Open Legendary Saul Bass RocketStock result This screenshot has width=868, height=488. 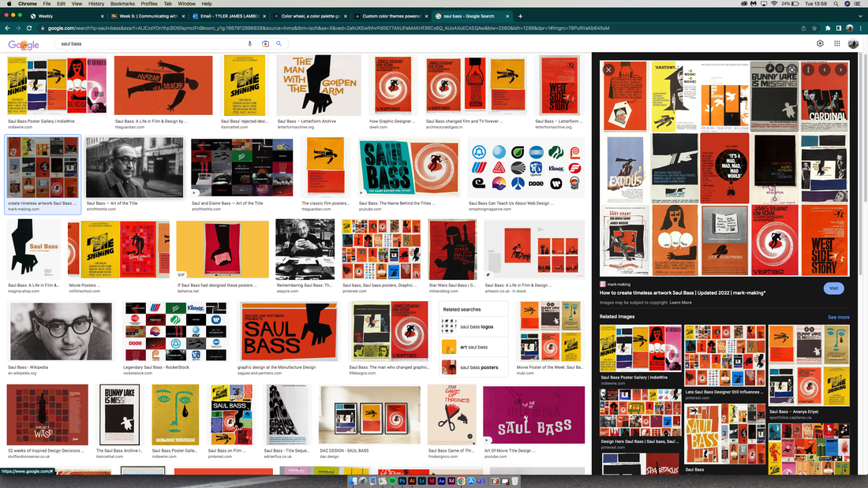click(175, 331)
